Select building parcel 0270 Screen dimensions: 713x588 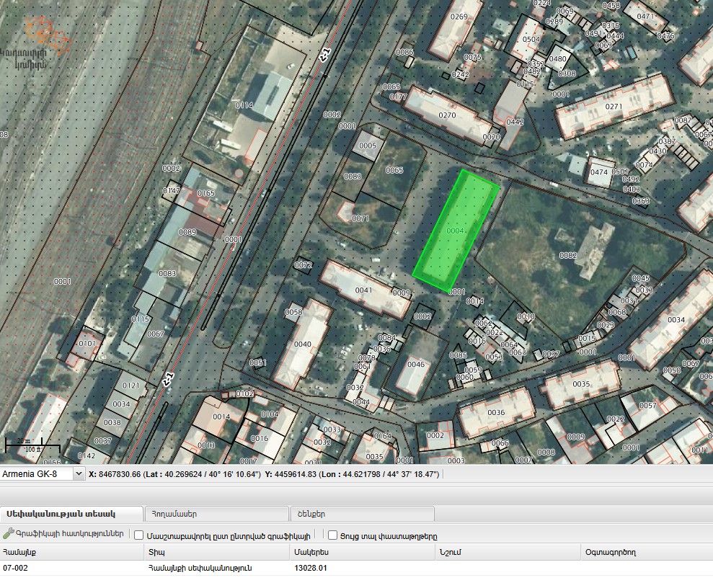click(x=447, y=115)
